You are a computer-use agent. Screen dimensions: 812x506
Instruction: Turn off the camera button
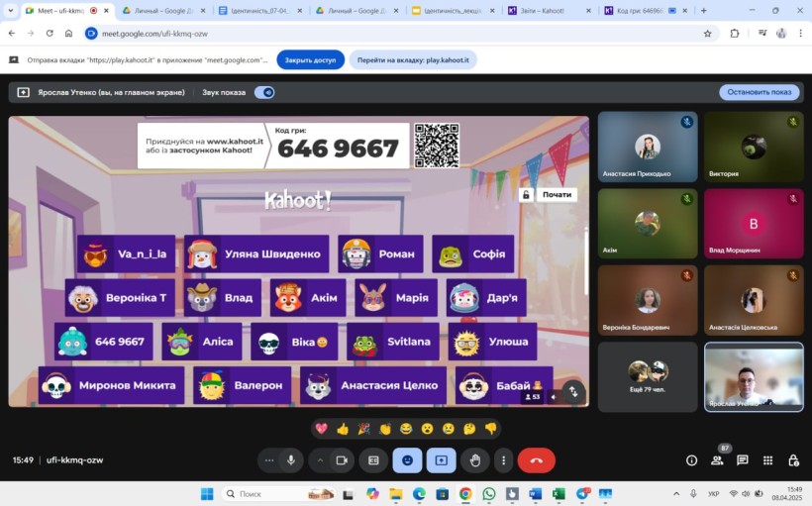(342, 459)
